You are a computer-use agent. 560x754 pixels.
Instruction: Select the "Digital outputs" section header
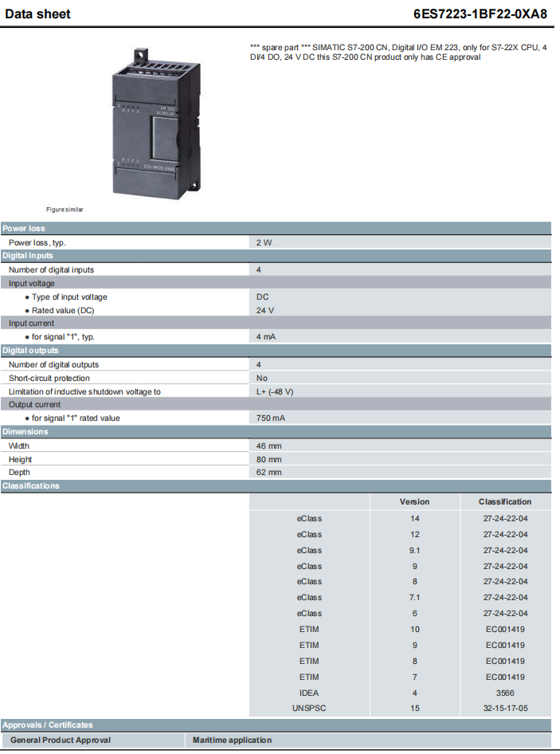pos(30,351)
